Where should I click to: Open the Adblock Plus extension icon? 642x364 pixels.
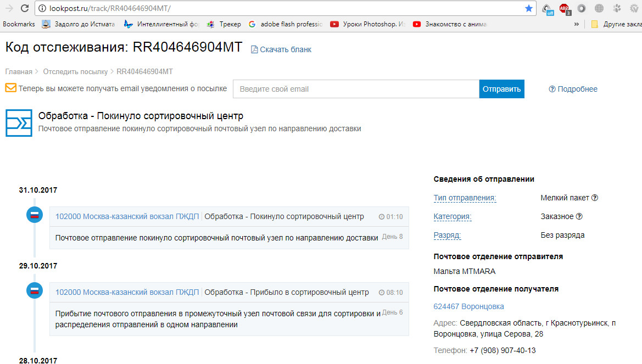tap(564, 8)
